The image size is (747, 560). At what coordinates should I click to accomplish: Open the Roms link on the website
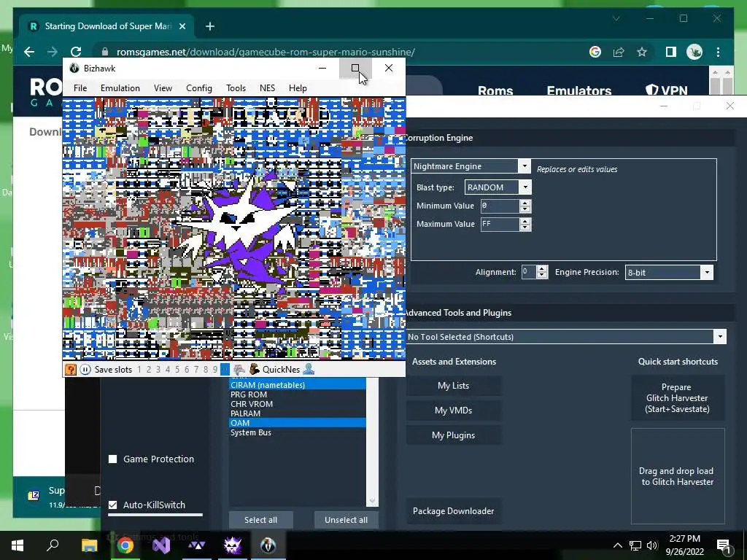pyautogui.click(x=495, y=90)
